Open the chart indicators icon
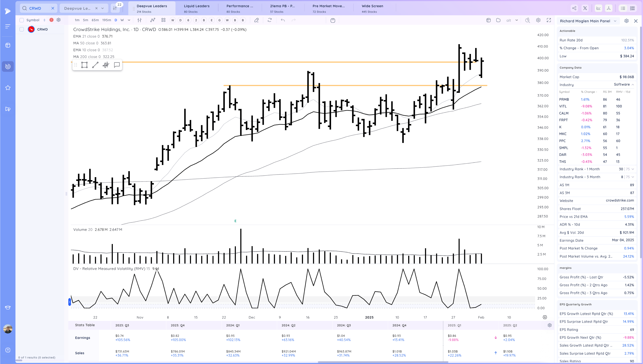This screenshot has height=364, width=643. (153, 20)
